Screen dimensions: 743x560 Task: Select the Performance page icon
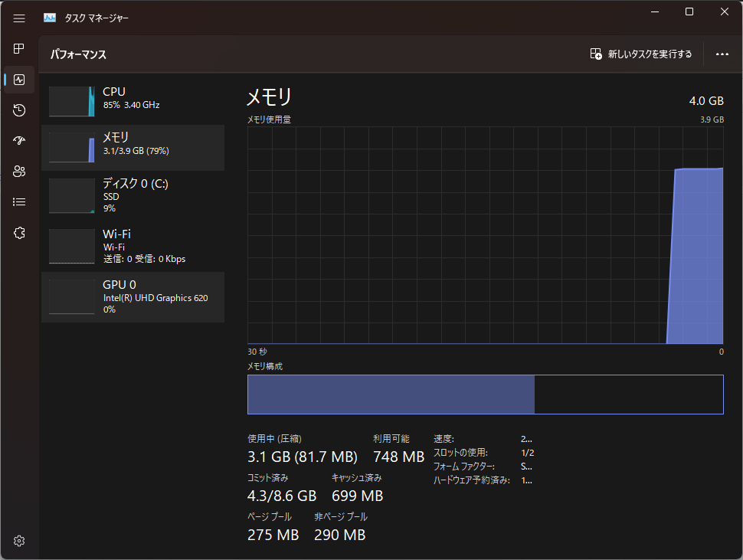19,80
